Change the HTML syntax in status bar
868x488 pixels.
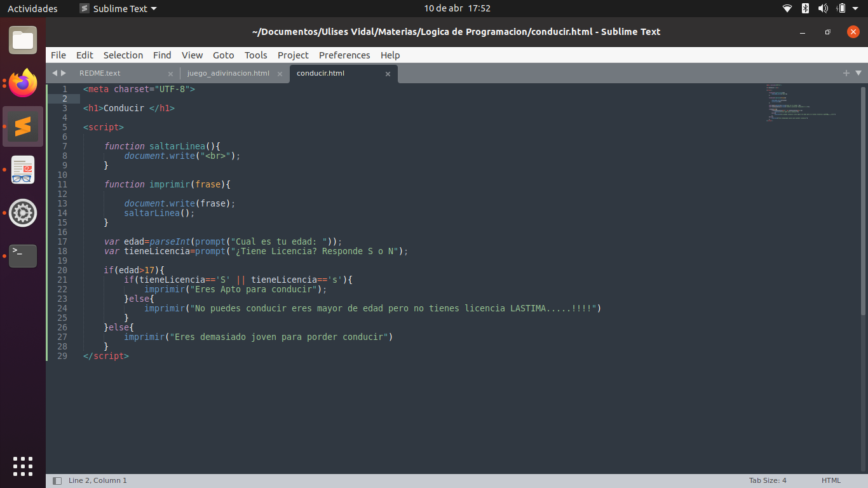coord(831,480)
